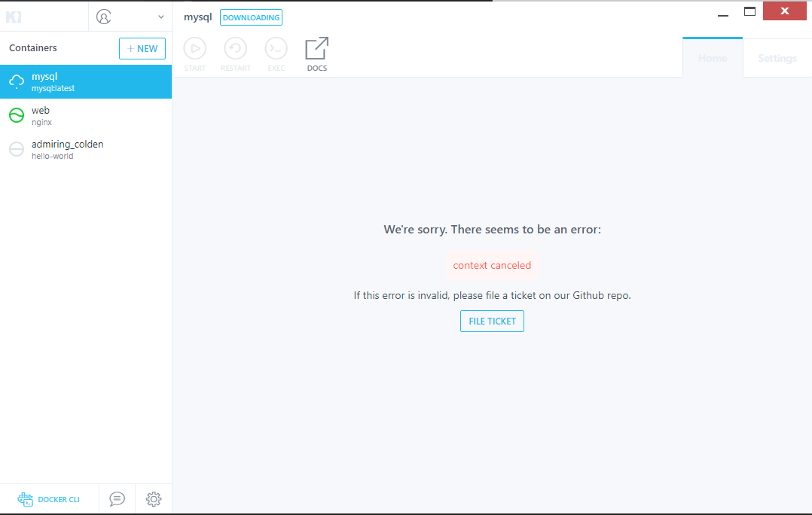Click the Github repo ticket instruction text
Screen dimensions: 812x515
coord(493,296)
